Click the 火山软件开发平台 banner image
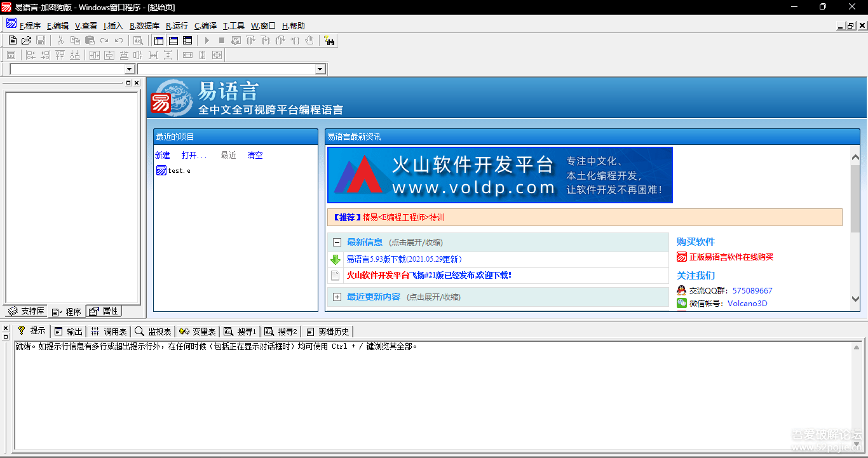This screenshot has width=868, height=458. coord(500,175)
